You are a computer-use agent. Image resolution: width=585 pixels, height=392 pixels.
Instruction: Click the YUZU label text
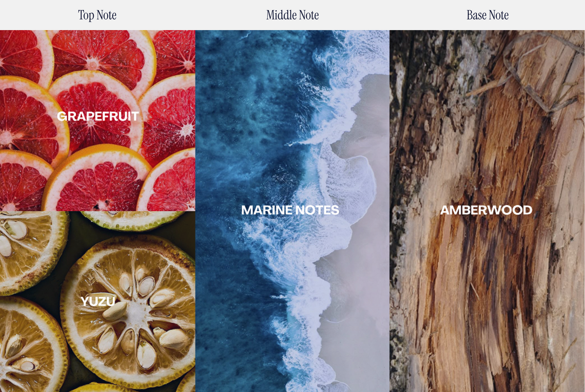[x=98, y=301]
